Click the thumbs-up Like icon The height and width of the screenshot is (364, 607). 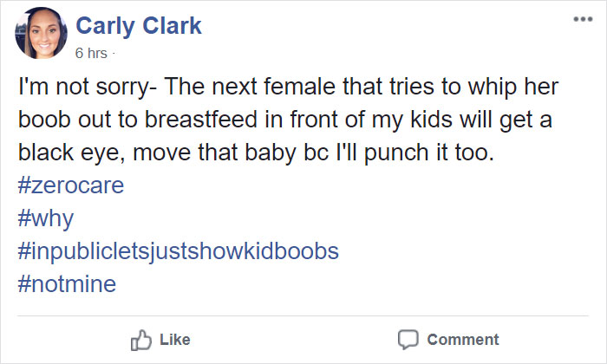click(140, 339)
